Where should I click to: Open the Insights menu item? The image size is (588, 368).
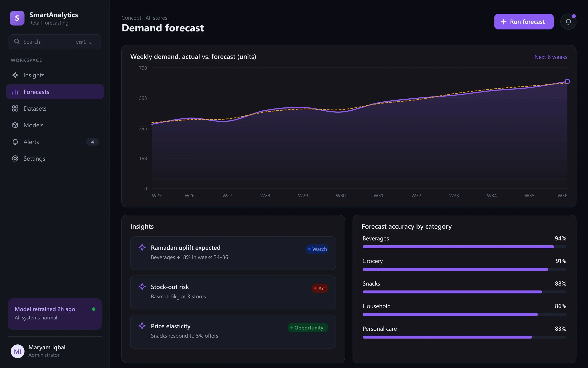tap(55, 75)
